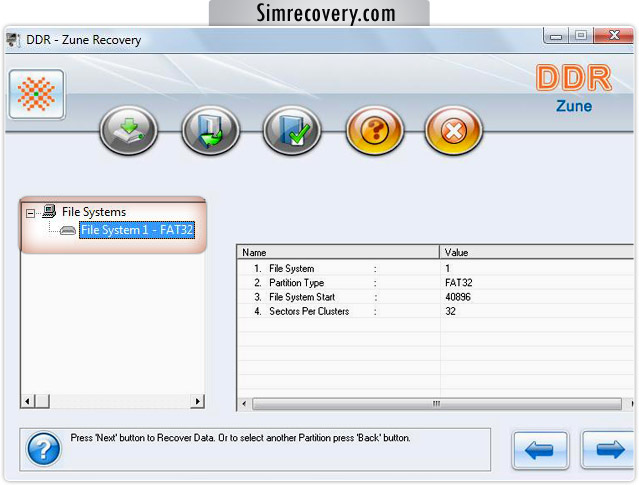Click the computer icon beside File Systems
This screenshot has height=485, width=639.
pos(49,211)
